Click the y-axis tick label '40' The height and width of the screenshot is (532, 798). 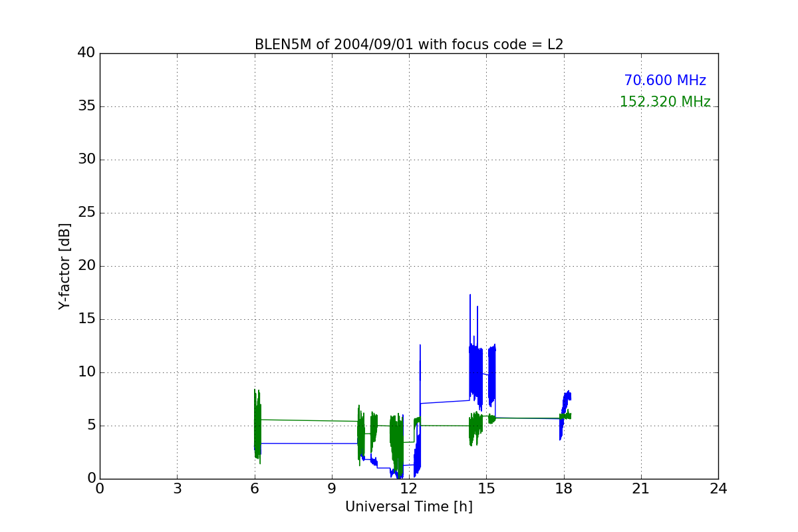coord(86,53)
